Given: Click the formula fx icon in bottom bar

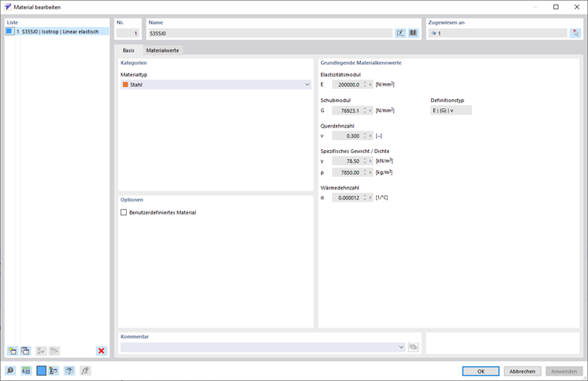Looking at the screenshot, I should click(85, 371).
